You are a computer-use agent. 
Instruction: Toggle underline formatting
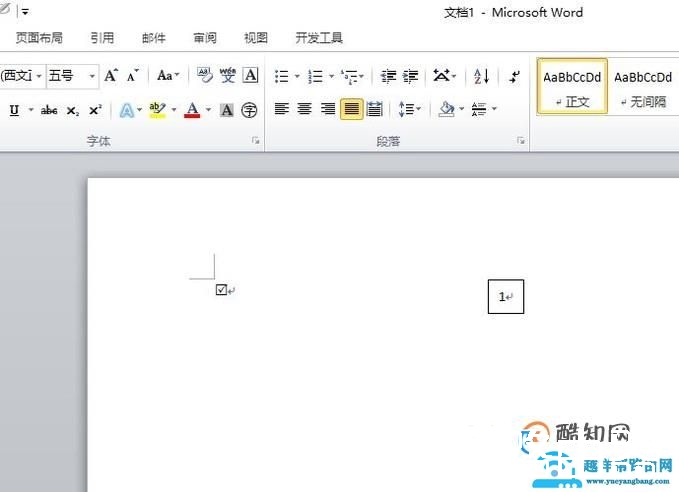click(14, 110)
